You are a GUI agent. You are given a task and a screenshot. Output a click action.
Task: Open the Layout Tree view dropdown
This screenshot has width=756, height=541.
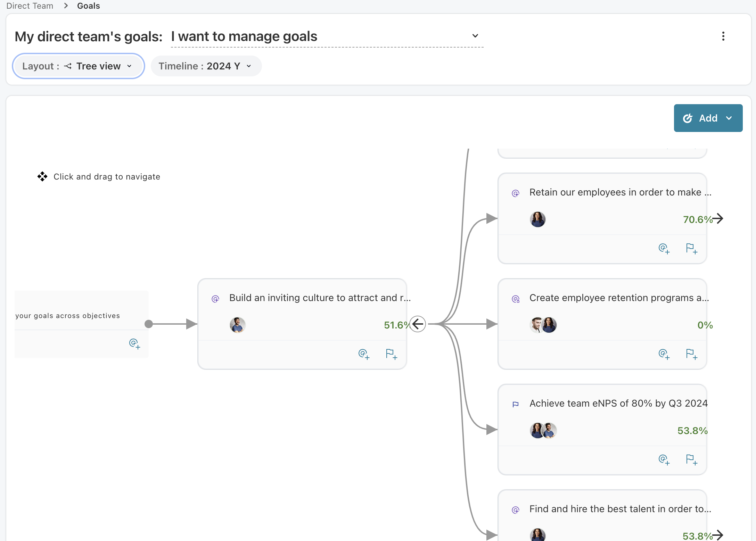[x=78, y=66]
